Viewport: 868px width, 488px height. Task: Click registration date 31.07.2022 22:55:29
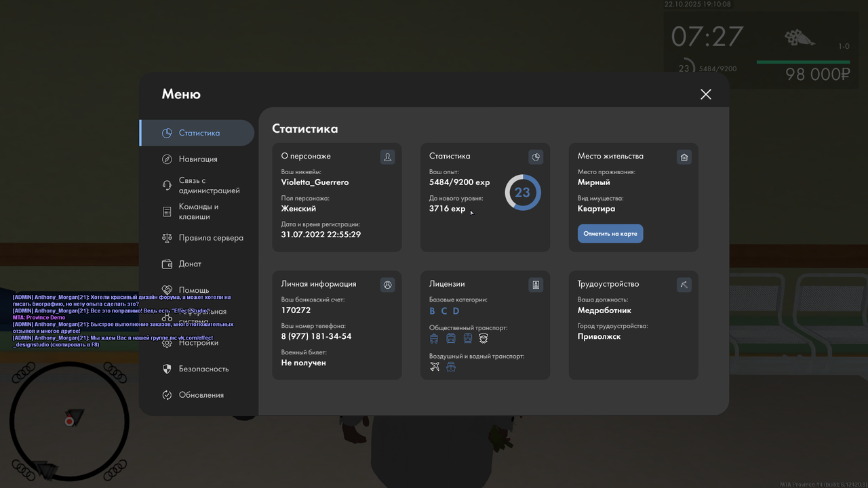click(321, 235)
